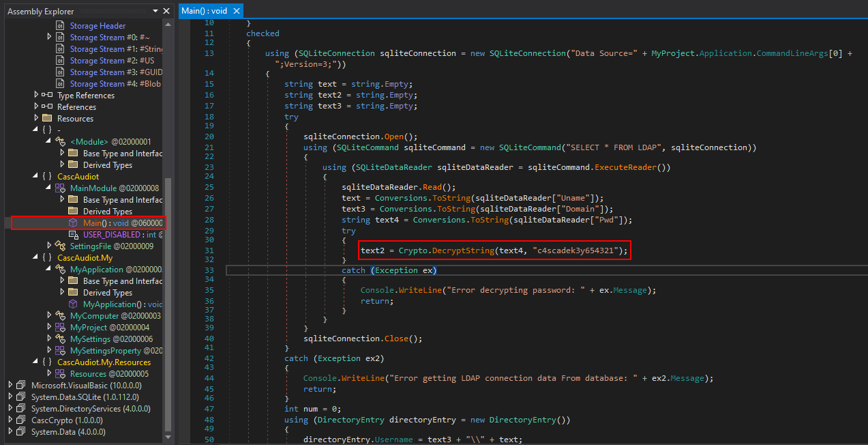The height and width of the screenshot is (445, 868).
Task: Expand the SettingsFile class node
Action: click(x=49, y=246)
